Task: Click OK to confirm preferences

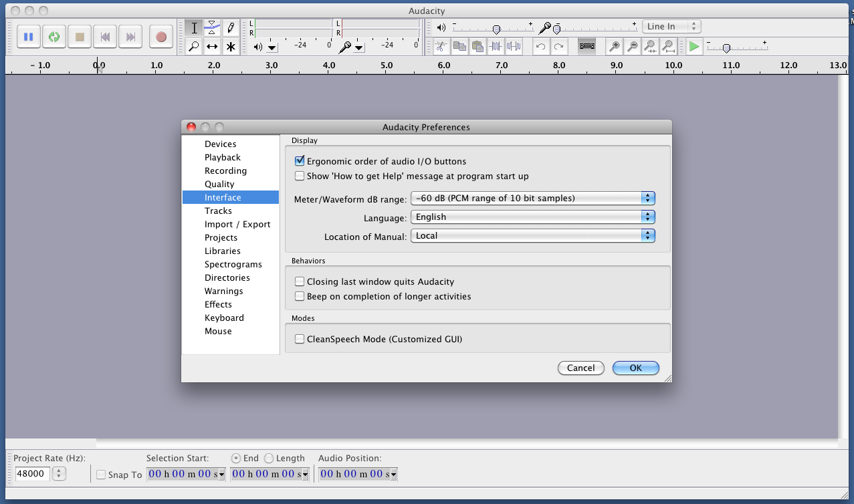Action: pyautogui.click(x=635, y=368)
